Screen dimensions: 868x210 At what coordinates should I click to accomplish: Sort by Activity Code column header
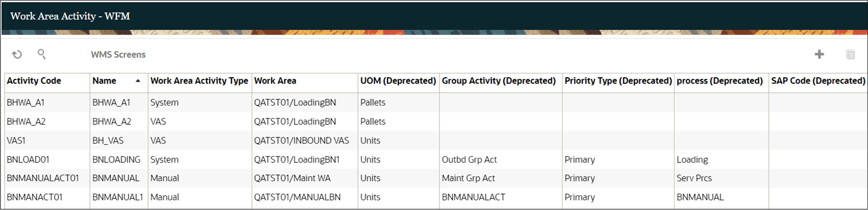(34, 81)
